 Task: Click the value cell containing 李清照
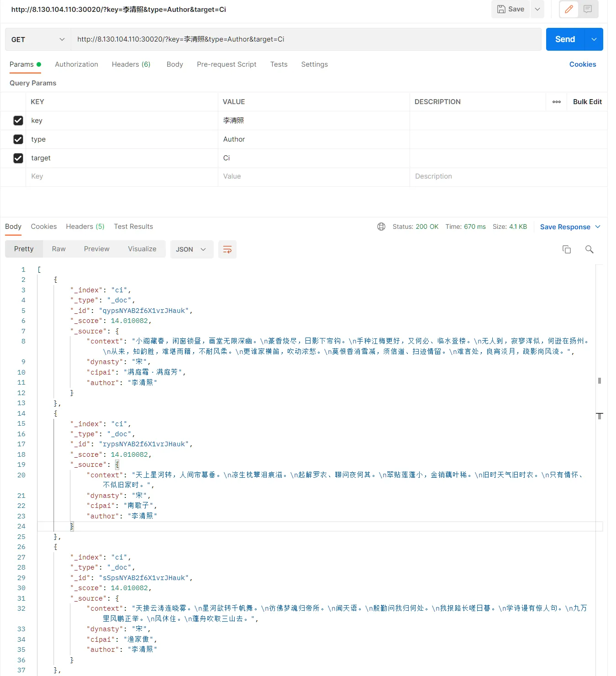314,121
